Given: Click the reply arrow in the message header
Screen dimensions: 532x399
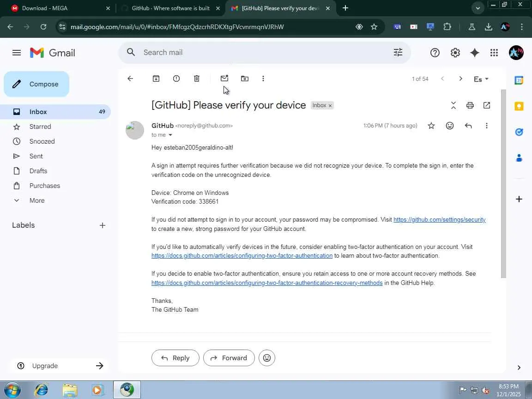Looking at the screenshot, I should pos(468,126).
